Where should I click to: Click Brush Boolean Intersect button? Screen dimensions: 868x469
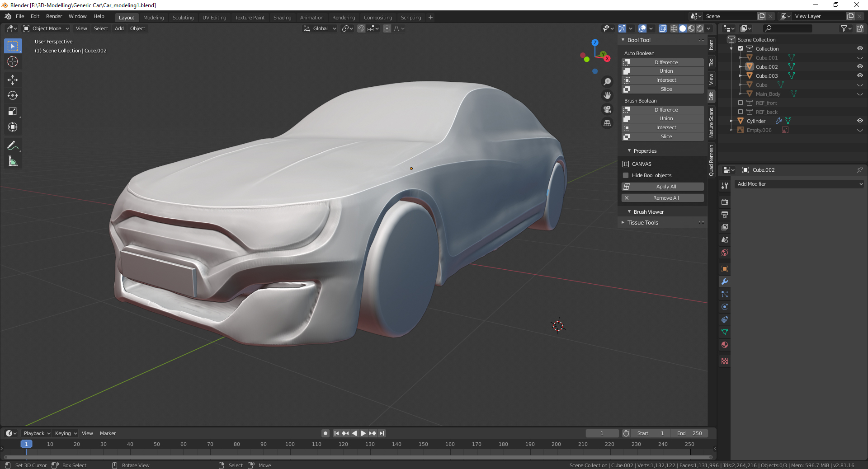[663, 127]
